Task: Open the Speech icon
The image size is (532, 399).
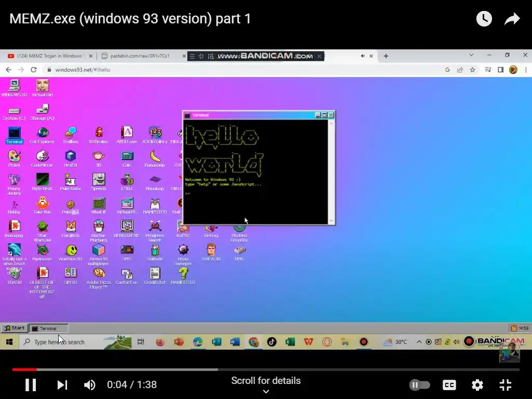Action: pos(98,182)
